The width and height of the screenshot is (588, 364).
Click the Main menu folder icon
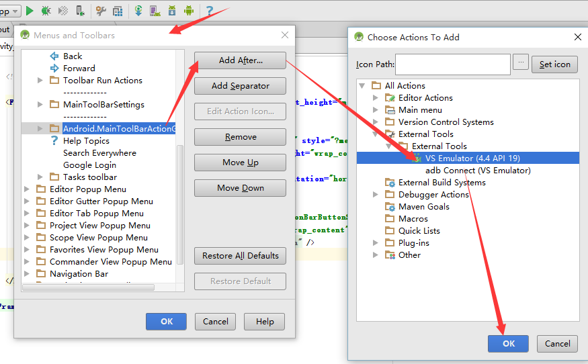[390, 110]
